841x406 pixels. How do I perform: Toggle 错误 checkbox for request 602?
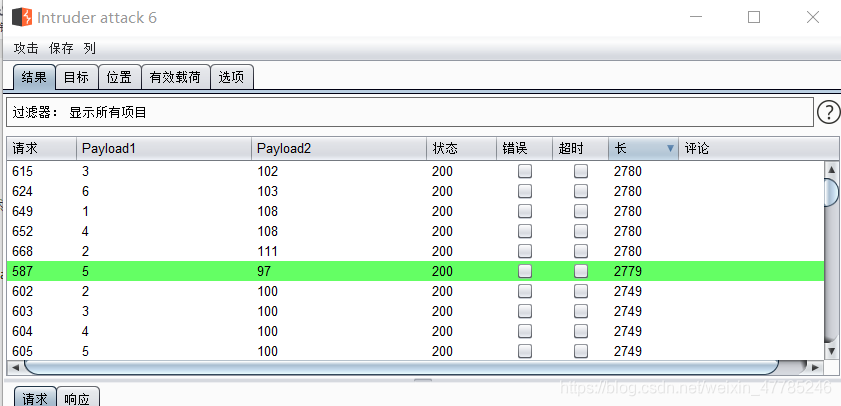525,291
